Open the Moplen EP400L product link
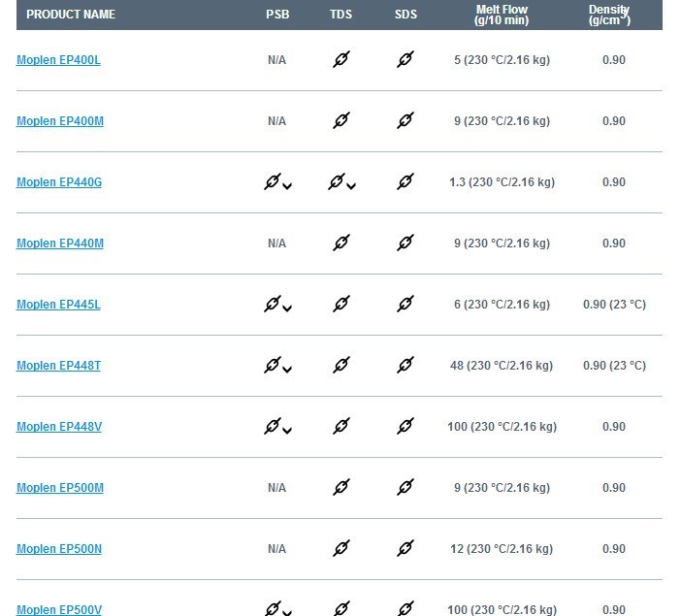This screenshot has height=616, width=681. pyautogui.click(x=58, y=60)
